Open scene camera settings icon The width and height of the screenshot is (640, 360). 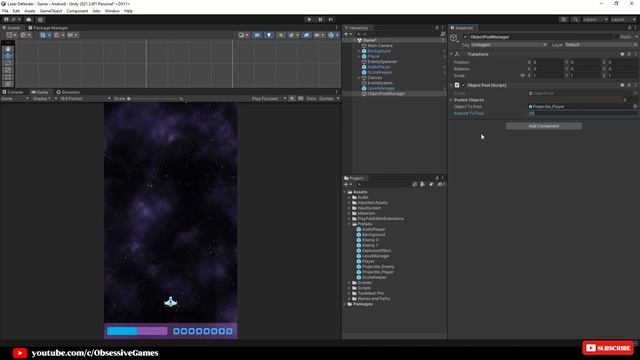point(319,35)
